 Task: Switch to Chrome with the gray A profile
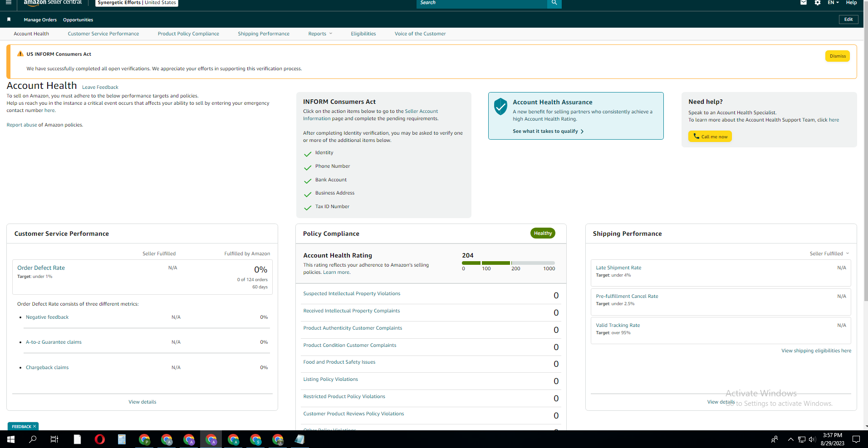coord(167,439)
